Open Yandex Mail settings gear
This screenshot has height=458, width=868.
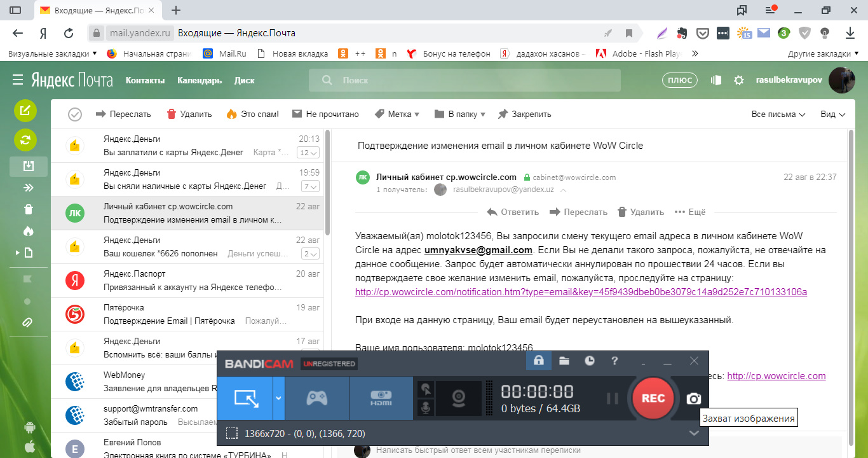pos(738,81)
